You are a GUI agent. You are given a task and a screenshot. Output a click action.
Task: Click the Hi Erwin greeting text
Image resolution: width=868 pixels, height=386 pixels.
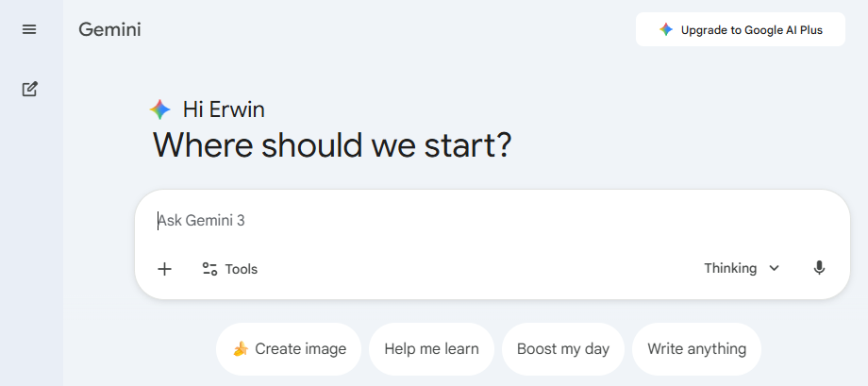pos(224,109)
